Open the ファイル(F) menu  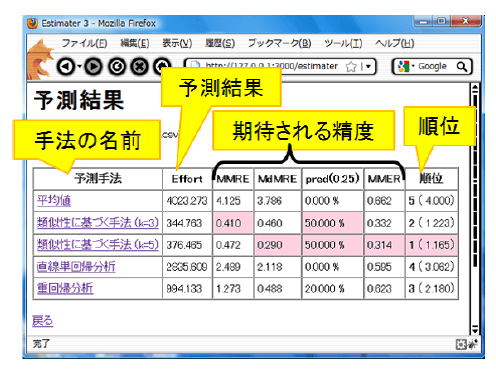click(x=84, y=43)
